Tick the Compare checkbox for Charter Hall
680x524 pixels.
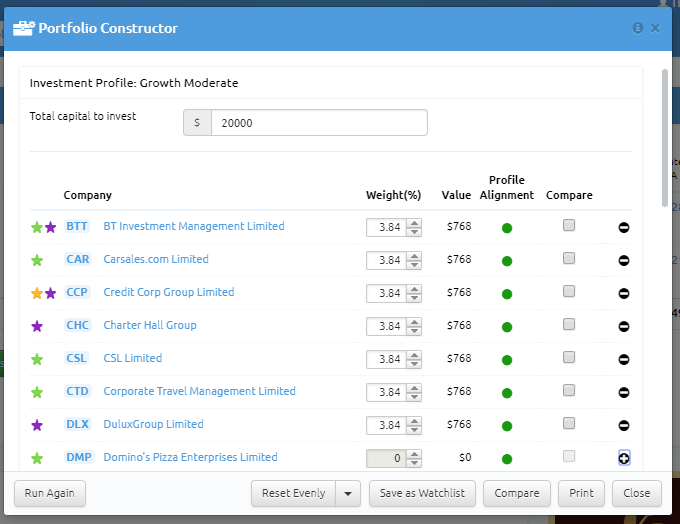[x=569, y=324]
